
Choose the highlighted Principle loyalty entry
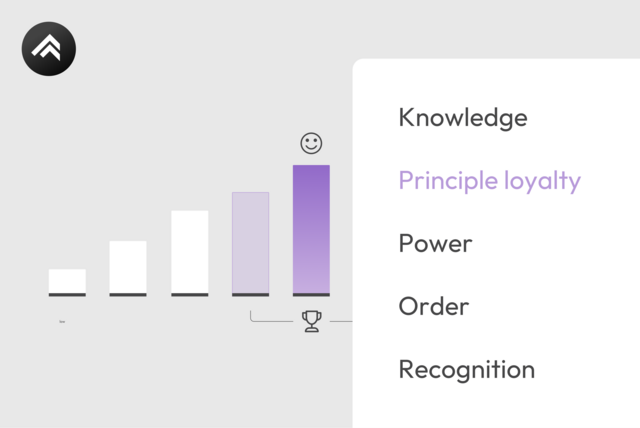(489, 180)
